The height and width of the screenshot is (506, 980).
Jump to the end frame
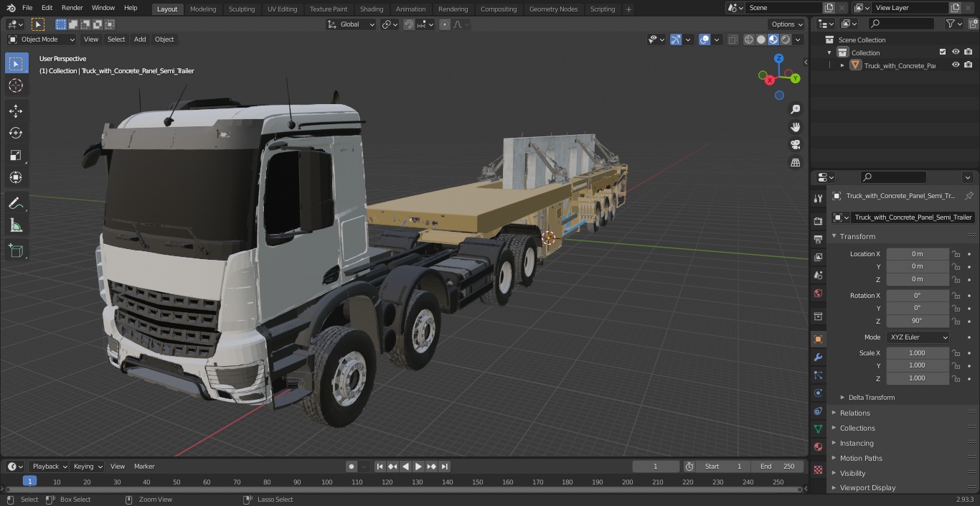[x=444, y=467]
